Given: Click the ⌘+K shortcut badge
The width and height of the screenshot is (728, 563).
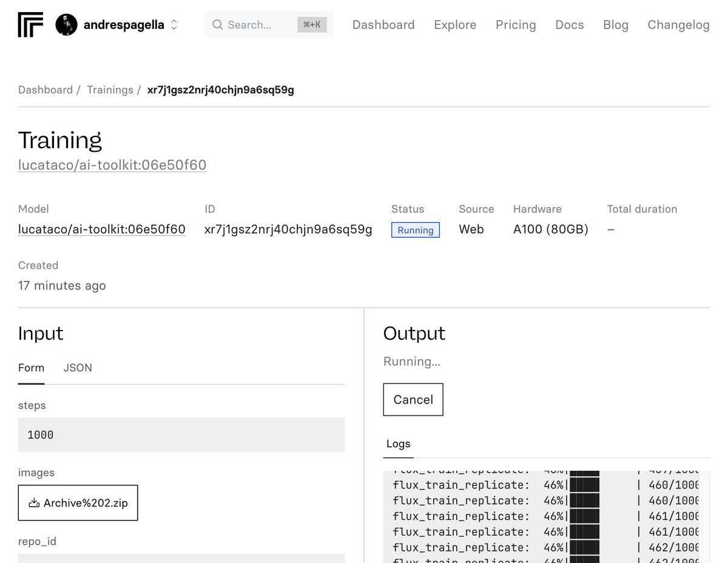Looking at the screenshot, I should coord(312,25).
